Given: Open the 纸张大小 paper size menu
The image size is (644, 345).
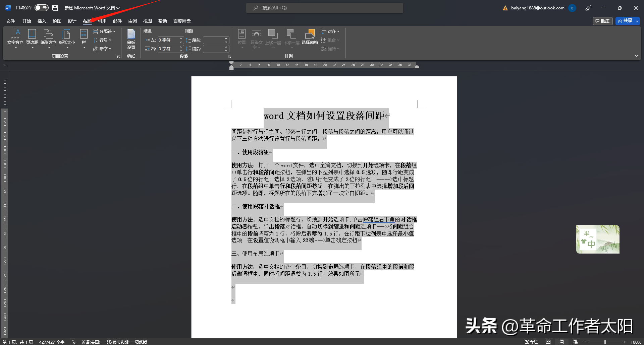Looking at the screenshot, I should (67, 38).
